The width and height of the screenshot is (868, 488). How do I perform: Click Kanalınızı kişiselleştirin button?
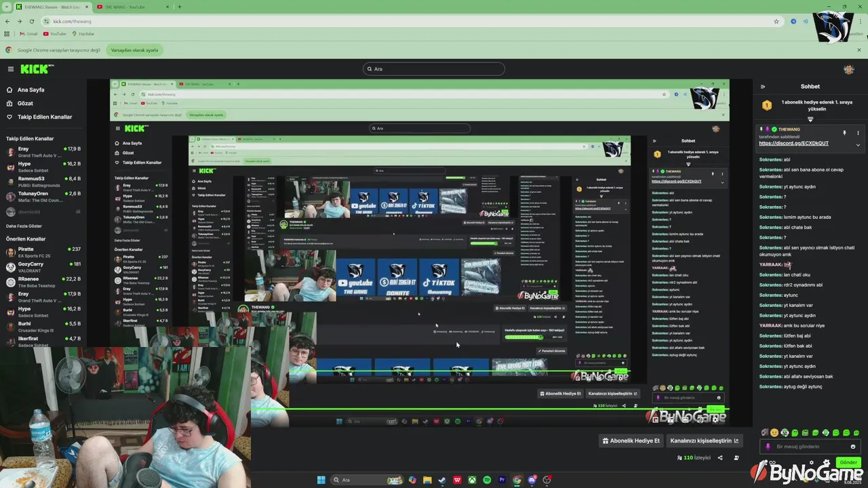705,441
